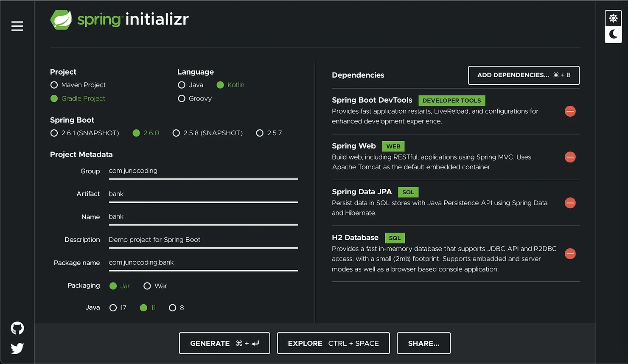
Task: Click the Artifact input field
Action: tap(203, 194)
